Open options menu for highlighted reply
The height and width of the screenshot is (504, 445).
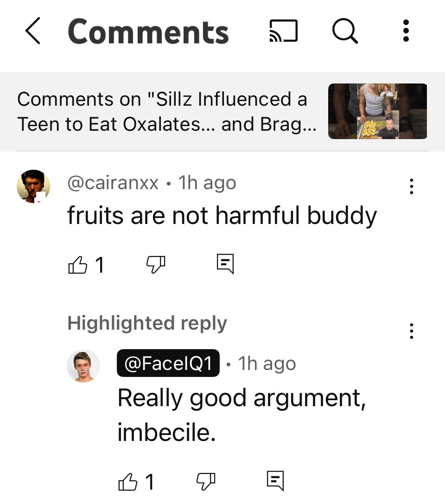click(411, 331)
